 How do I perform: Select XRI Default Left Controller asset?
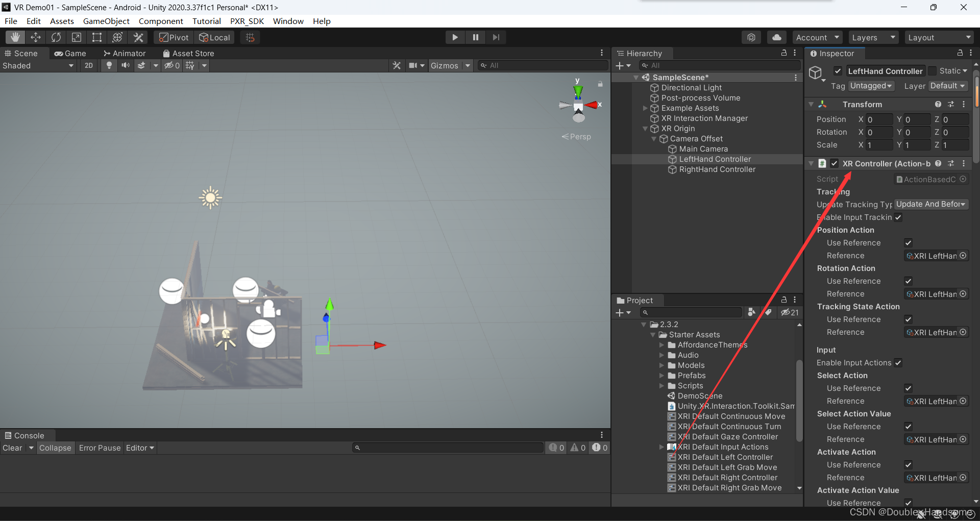pos(725,457)
